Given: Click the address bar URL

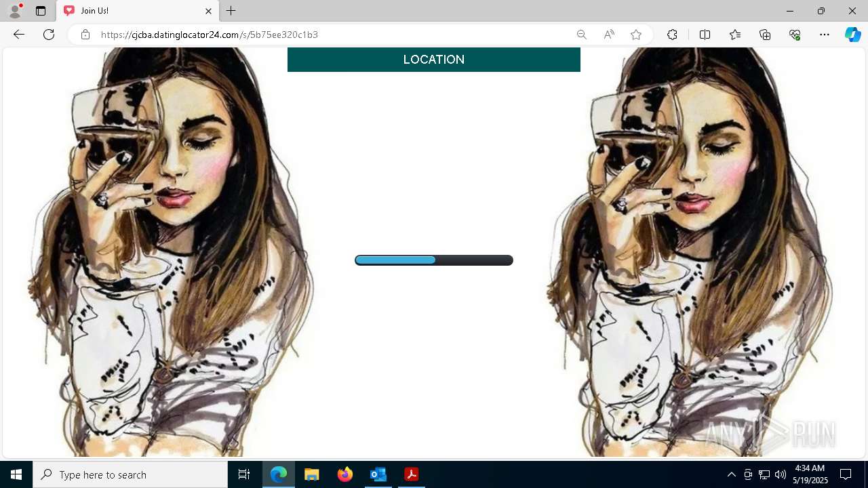Looking at the screenshot, I should click(210, 35).
